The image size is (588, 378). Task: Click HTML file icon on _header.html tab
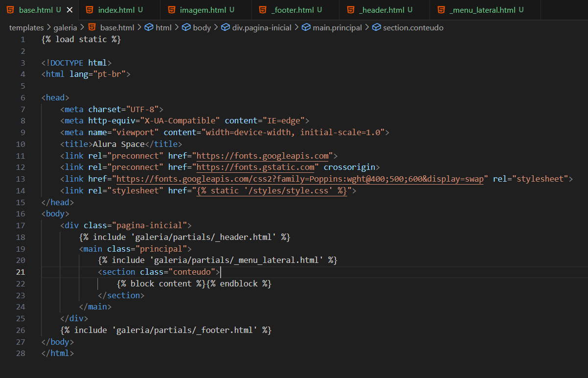[x=350, y=10]
